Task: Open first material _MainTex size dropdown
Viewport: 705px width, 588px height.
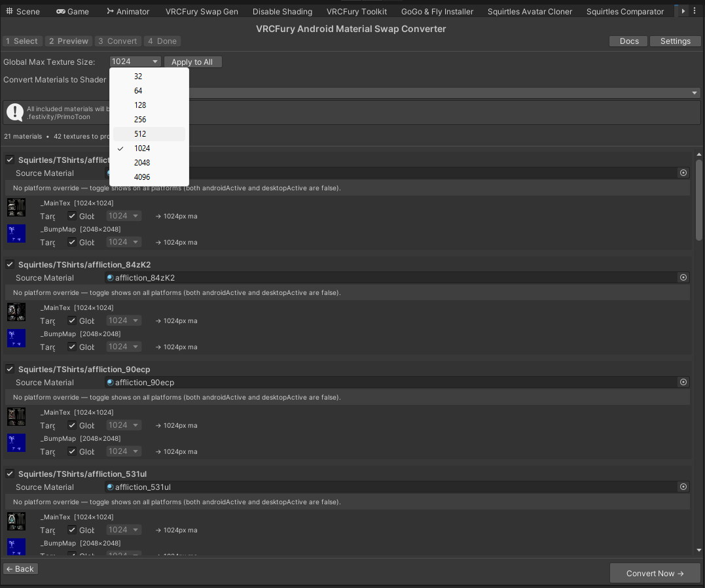Action: tap(124, 216)
